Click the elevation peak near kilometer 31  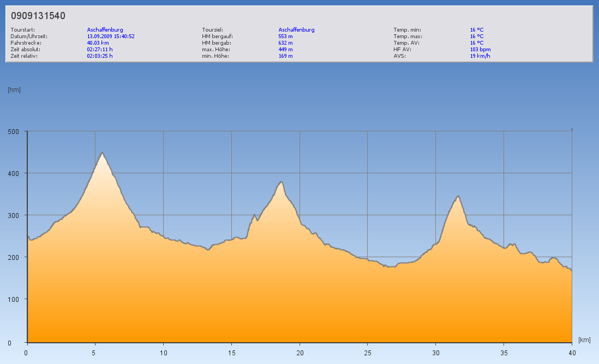458,196
